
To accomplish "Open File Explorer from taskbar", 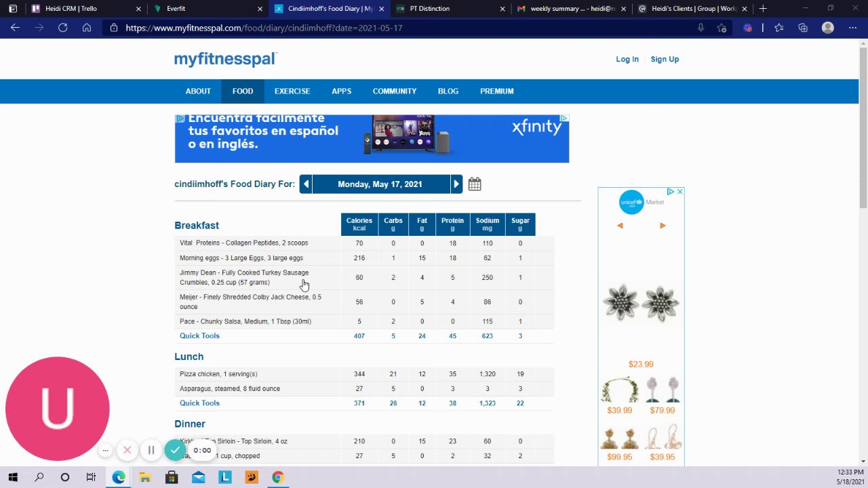I will pos(144,477).
